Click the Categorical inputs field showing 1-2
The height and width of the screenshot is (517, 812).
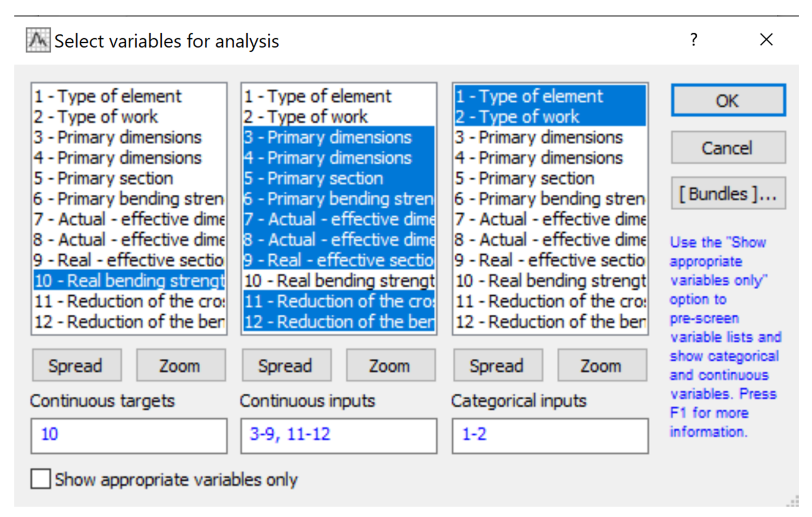(x=550, y=435)
